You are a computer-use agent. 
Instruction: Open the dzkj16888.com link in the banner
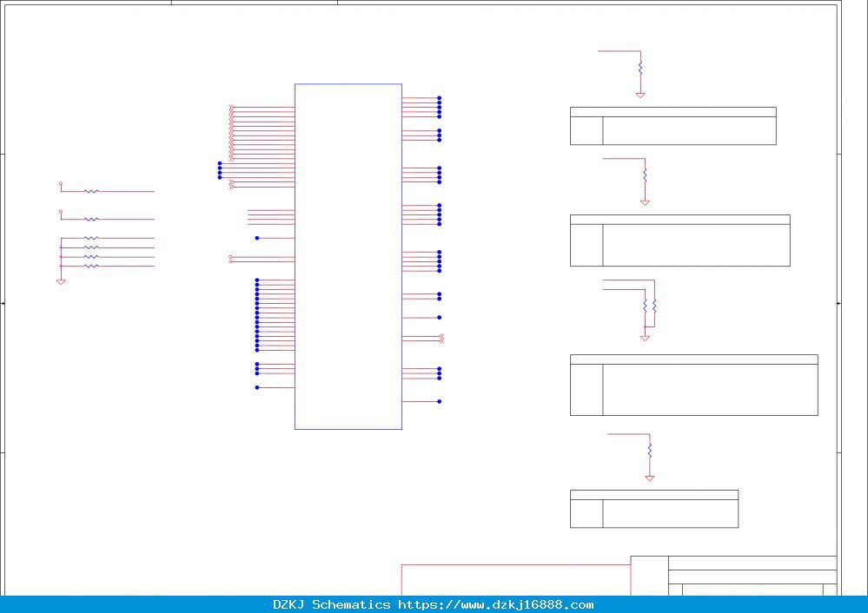(495, 604)
